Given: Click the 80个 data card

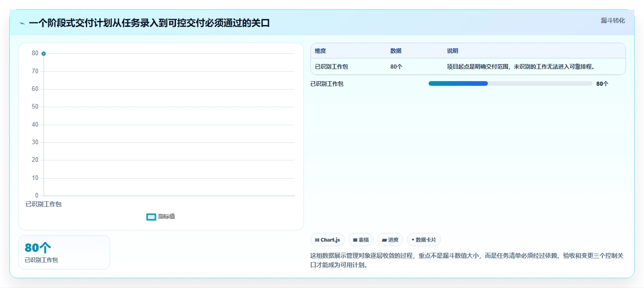Looking at the screenshot, I should (x=64, y=252).
